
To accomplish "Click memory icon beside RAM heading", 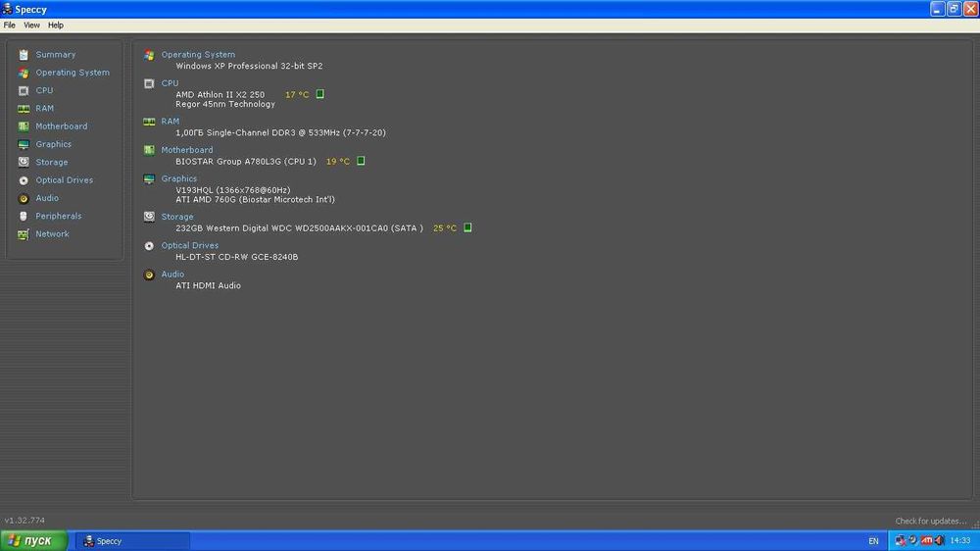I will (149, 122).
